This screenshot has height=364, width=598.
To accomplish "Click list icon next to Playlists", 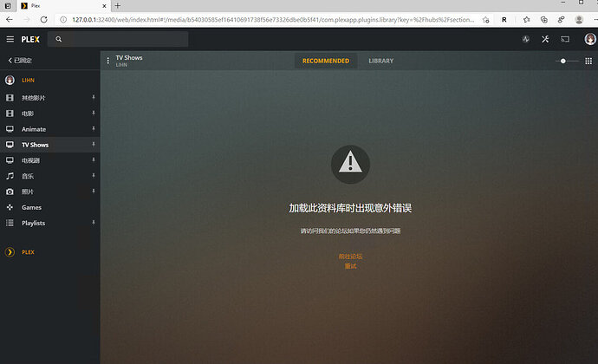I will pyautogui.click(x=10, y=223).
